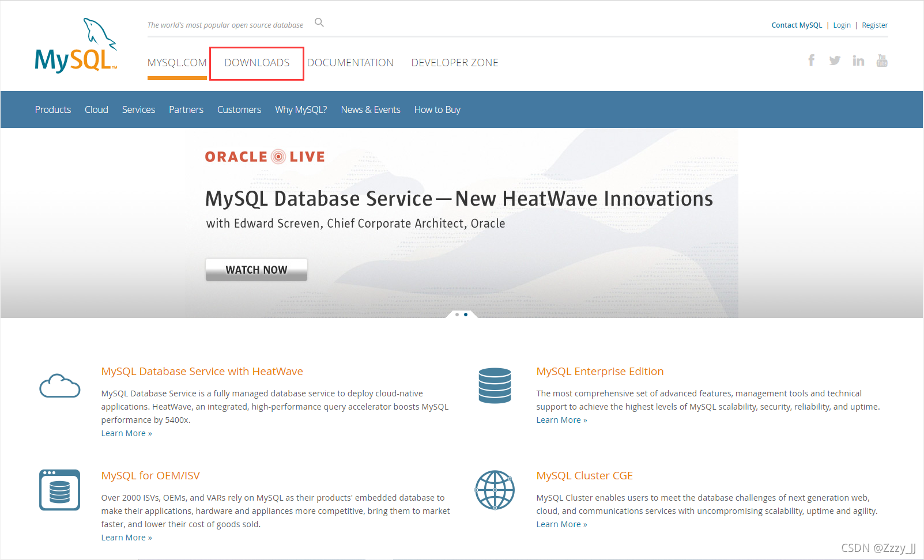Open the Partners menu item
This screenshot has height=560, width=924.
(186, 109)
